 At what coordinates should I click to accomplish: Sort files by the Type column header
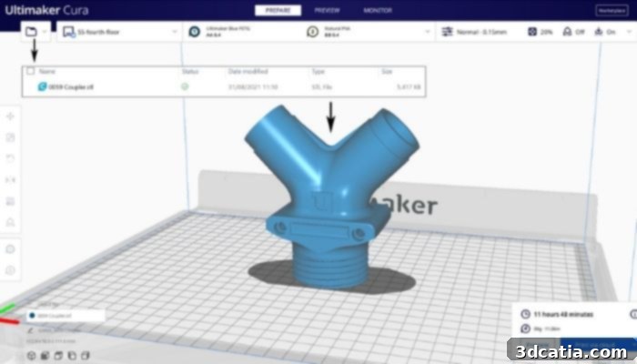pyautogui.click(x=318, y=72)
